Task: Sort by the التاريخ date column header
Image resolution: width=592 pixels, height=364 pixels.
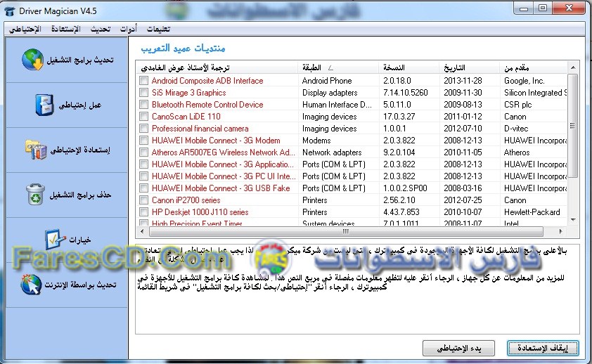Action: (469, 68)
